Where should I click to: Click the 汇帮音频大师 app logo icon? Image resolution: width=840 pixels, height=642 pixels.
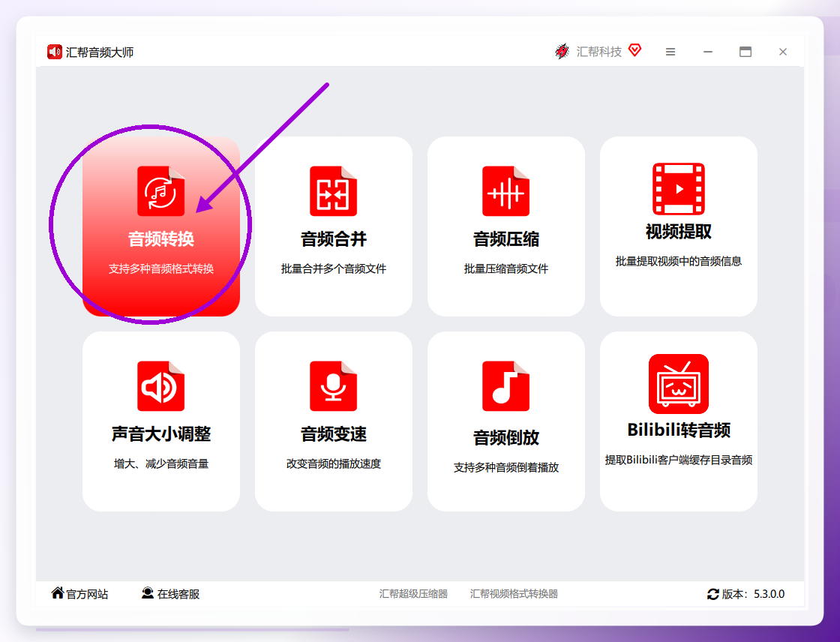pos(55,52)
